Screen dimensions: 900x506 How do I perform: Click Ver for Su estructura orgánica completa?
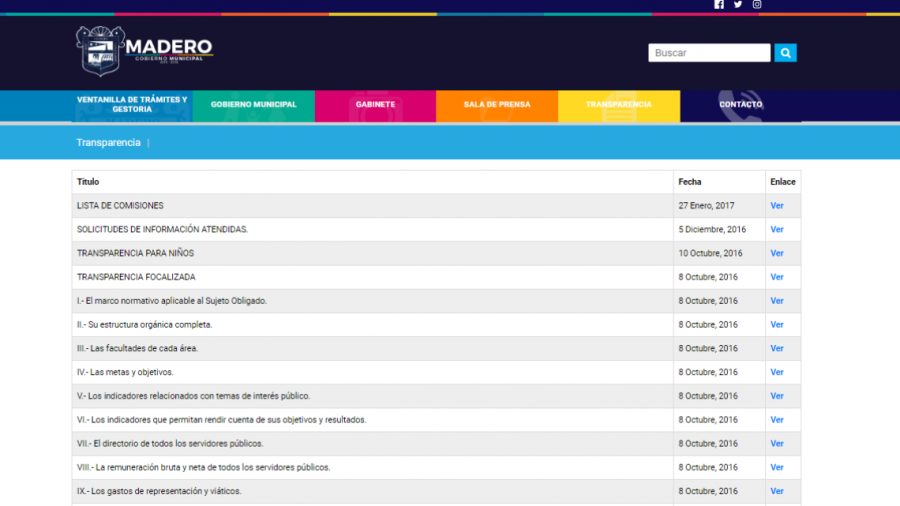(777, 325)
